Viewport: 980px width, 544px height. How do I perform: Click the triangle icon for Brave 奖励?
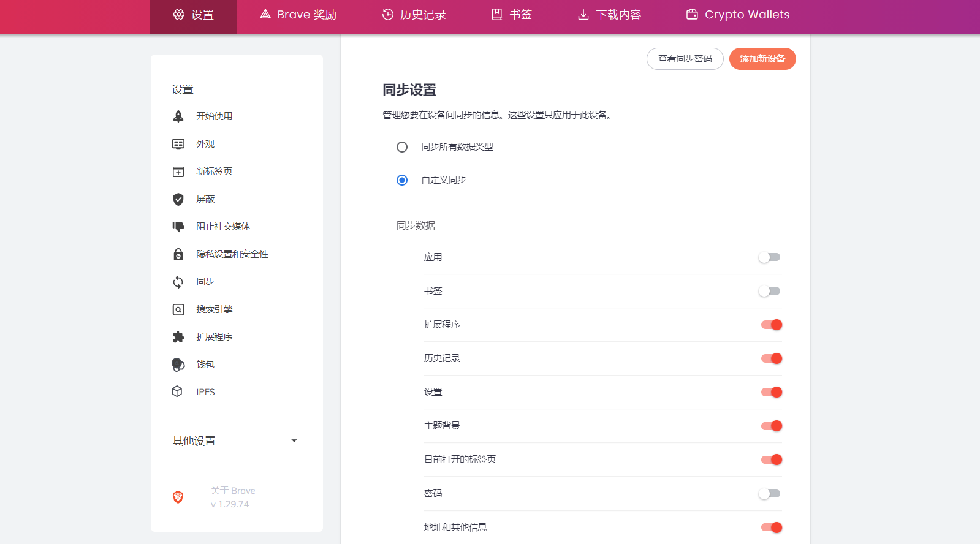click(265, 13)
